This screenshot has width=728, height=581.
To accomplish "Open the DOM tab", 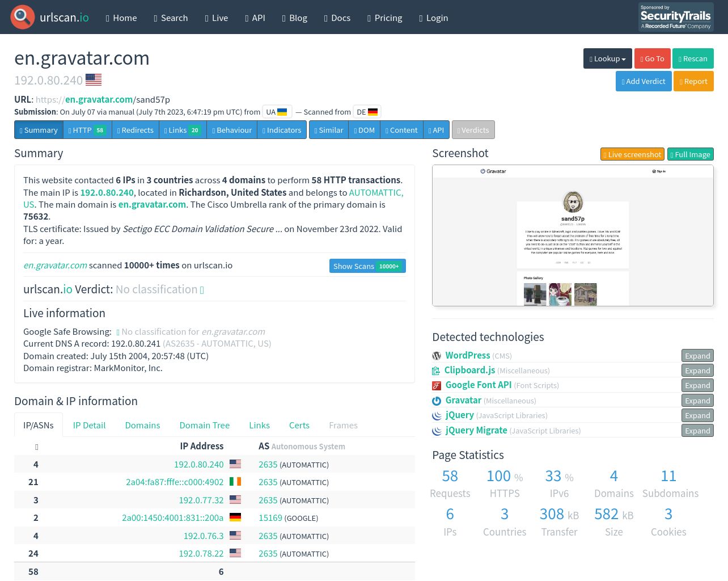I will pos(365,130).
